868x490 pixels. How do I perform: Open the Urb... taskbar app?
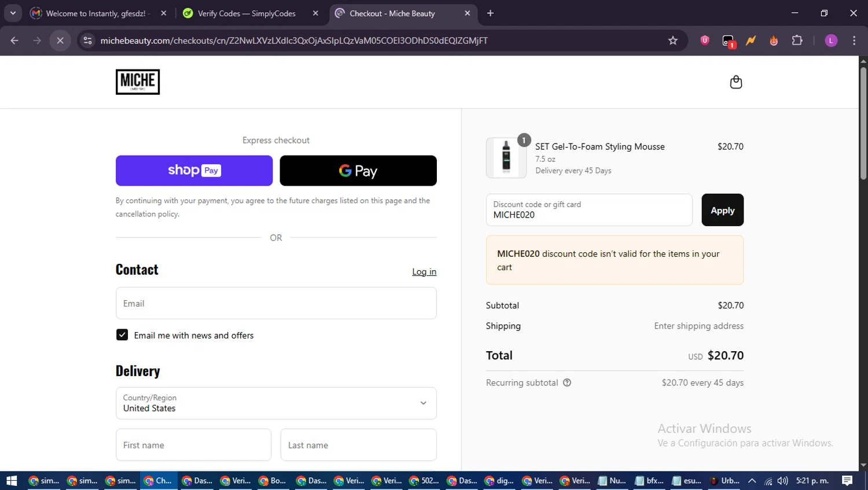(725, 481)
